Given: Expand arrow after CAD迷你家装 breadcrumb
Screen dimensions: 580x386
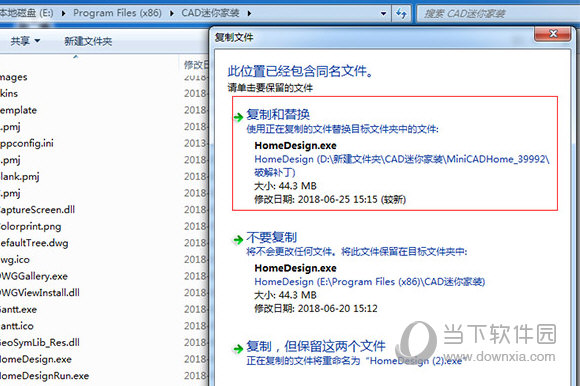Looking at the screenshot, I should (x=249, y=13).
